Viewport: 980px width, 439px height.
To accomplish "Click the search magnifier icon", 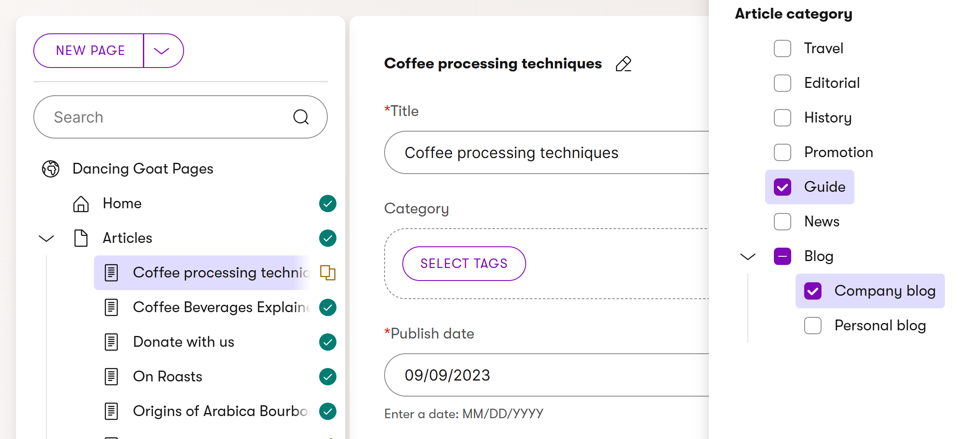I will (x=301, y=117).
